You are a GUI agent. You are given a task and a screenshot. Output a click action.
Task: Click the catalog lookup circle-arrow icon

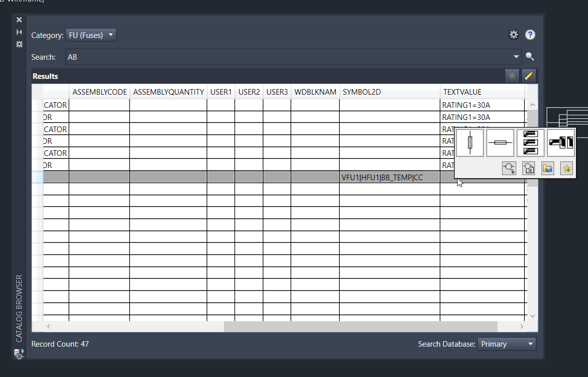pyautogui.click(x=509, y=168)
